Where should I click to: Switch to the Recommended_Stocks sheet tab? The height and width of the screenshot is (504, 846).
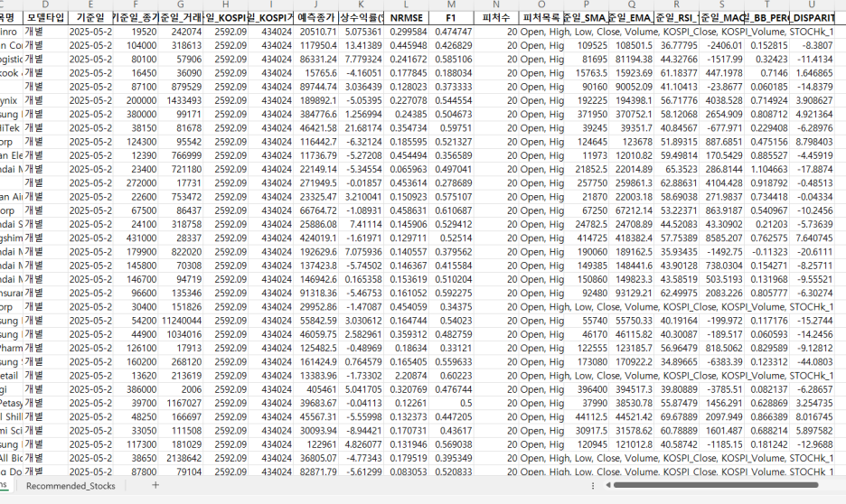pos(70,486)
